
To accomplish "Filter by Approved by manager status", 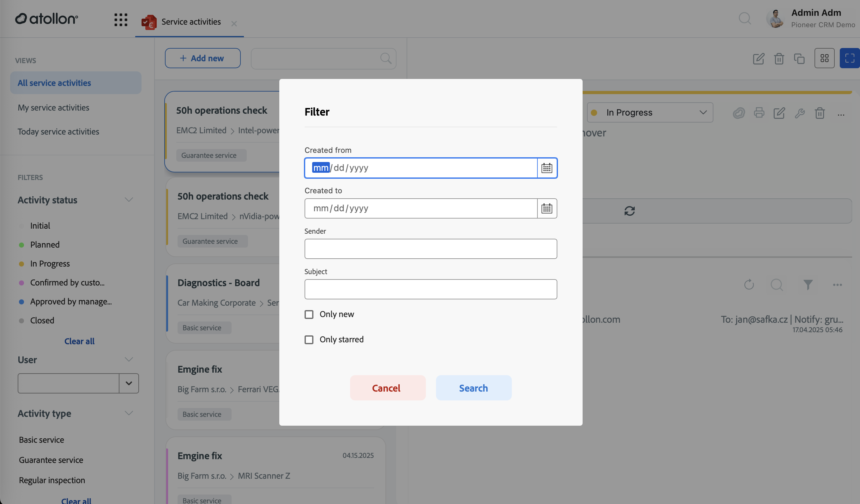I will (71, 302).
